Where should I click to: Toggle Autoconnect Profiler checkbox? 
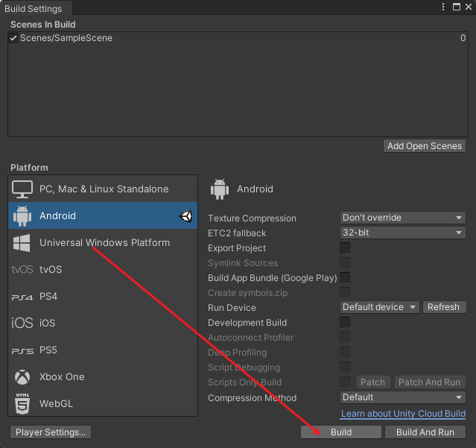point(345,337)
